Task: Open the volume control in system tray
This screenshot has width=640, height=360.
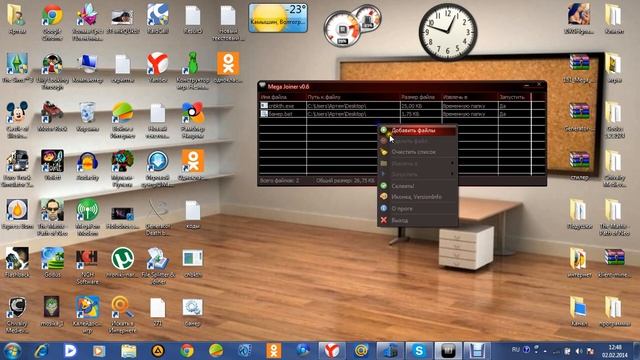Action: click(x=579, y=351)
